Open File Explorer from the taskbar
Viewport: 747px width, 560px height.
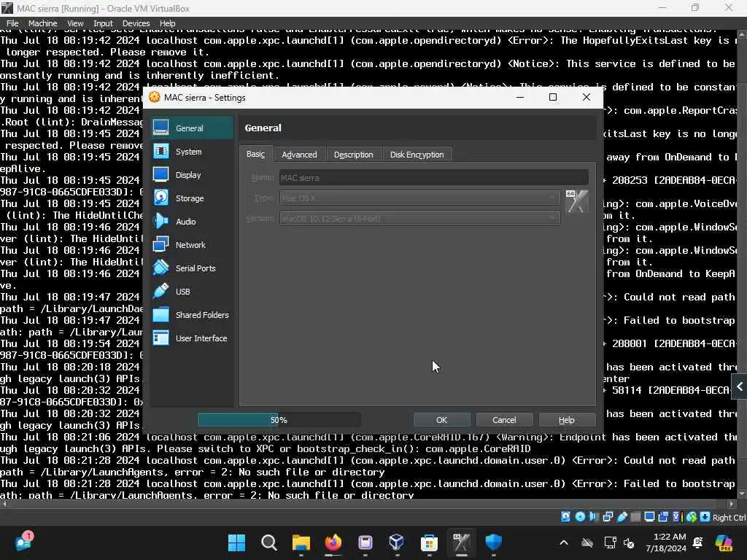coord(301,542)
